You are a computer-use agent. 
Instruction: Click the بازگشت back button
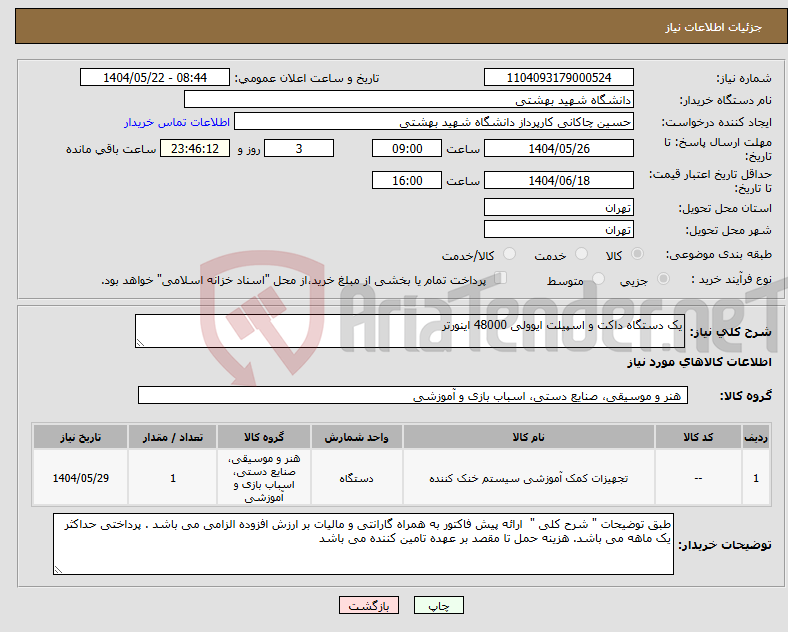369,606
